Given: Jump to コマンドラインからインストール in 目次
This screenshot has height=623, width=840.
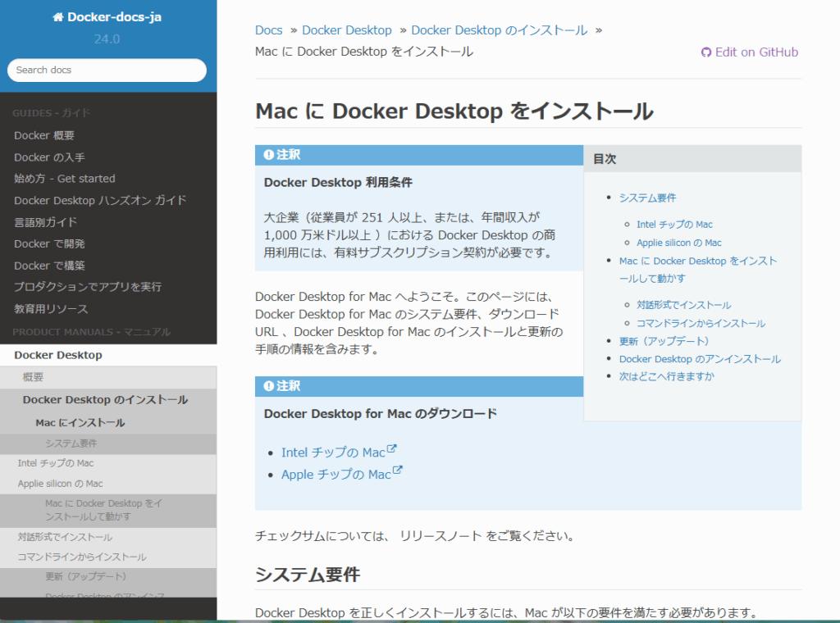Looking at the screenshot, I should click(701, 323).
